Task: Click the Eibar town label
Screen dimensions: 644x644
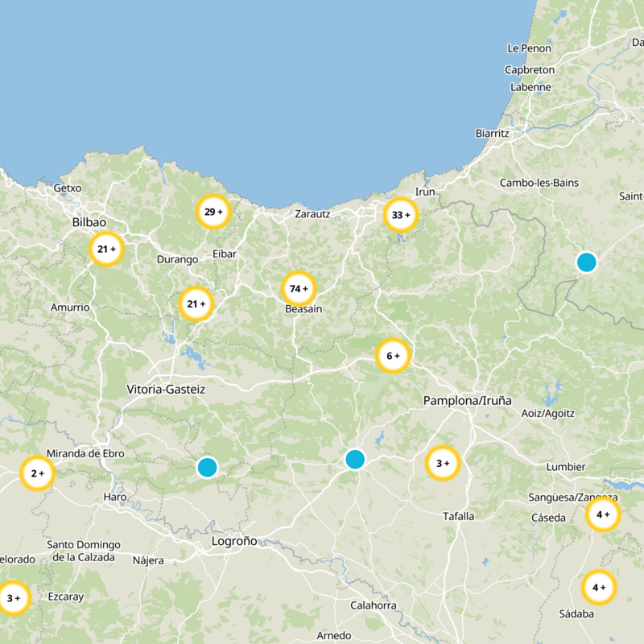Action: 225,254
